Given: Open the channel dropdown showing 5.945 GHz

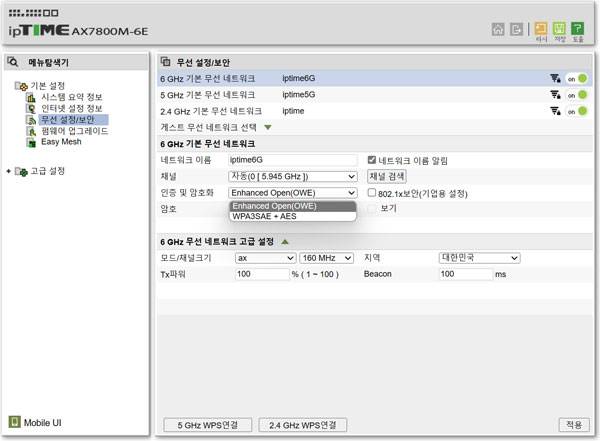Looking at the screenshot, I should pos(292,176).
